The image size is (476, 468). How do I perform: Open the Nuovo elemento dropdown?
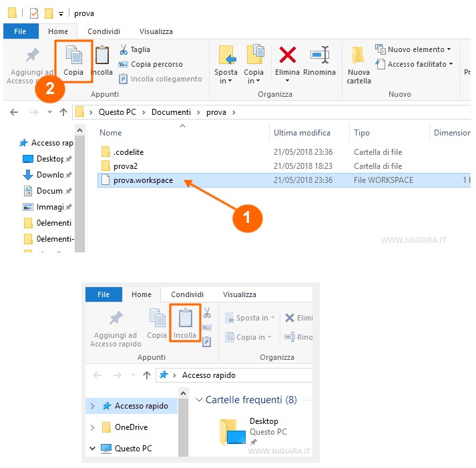click(413, 49)
